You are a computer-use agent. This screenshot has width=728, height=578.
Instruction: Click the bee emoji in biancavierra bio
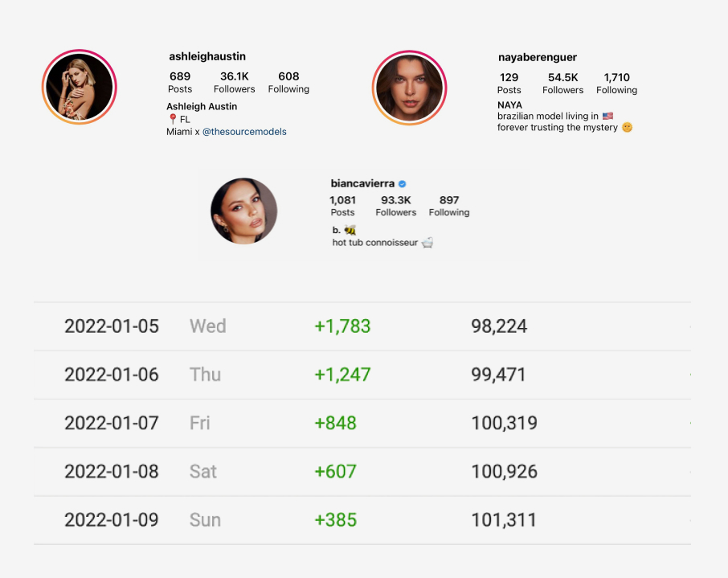tap(350, 230)
